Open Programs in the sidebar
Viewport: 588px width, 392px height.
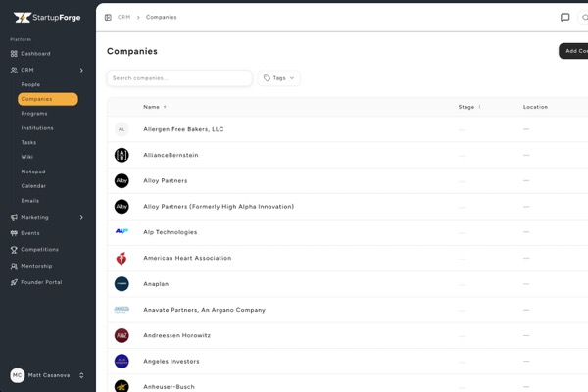point(34,114)
